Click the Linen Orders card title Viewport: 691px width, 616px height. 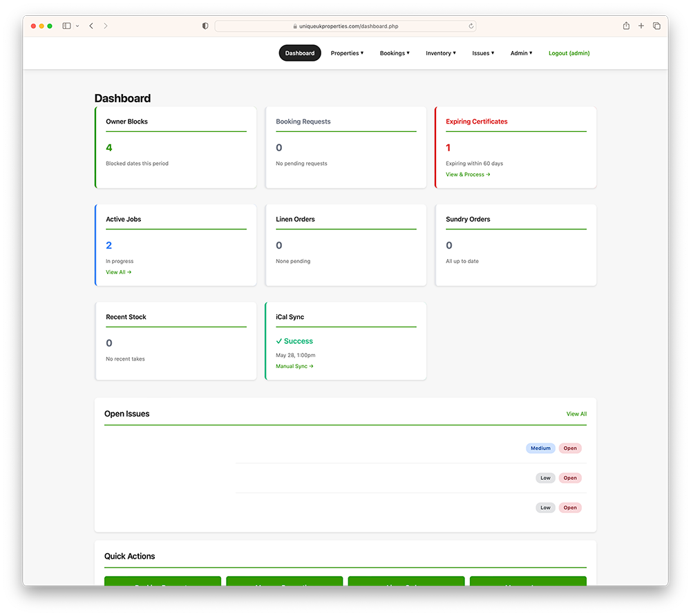[x=295, y=220]
